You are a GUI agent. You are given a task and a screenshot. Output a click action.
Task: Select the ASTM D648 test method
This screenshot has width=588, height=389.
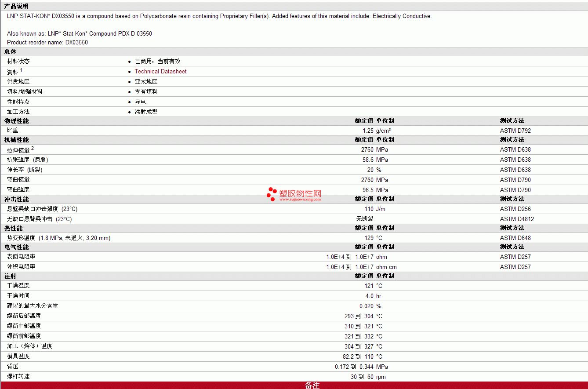tap(515, 238)
